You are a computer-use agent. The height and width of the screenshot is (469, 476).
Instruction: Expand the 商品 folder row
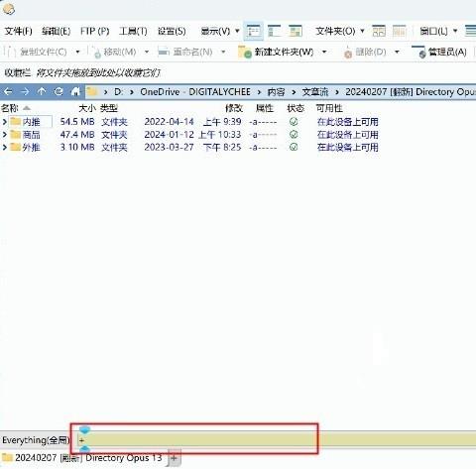[x=4, y=135]
